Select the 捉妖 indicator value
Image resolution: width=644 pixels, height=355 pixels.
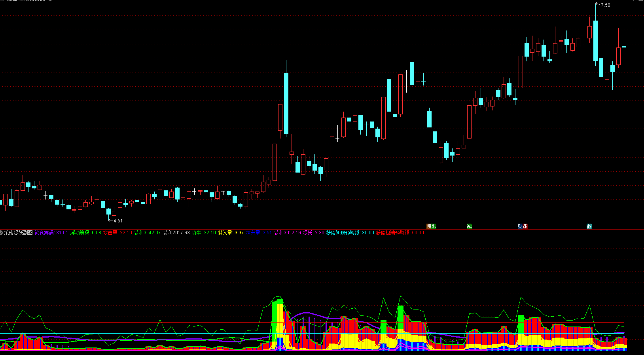coord(320,233)
